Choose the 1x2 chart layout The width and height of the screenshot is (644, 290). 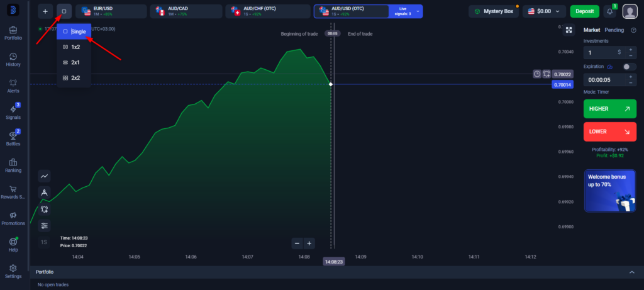click(74, 47)
